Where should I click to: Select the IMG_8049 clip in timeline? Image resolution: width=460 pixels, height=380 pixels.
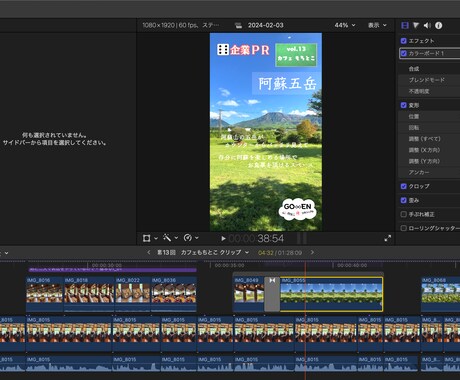(249, 294)
